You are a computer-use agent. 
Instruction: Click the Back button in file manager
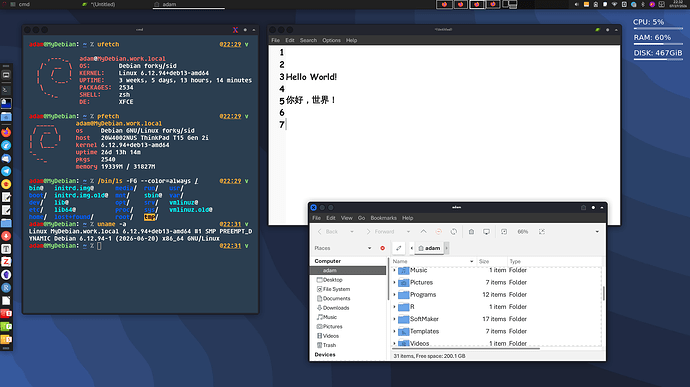click(x=328, y=232)
